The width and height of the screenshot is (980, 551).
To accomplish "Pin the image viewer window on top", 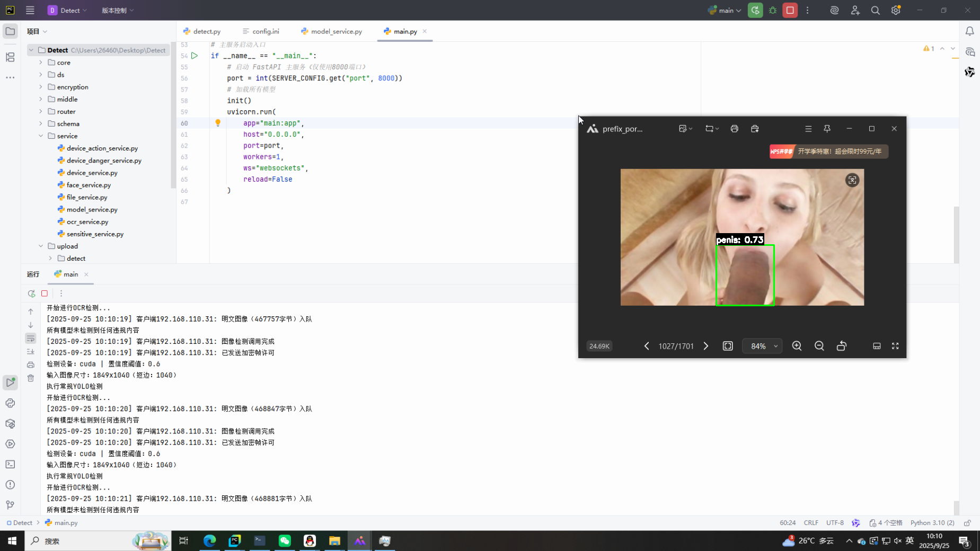I will pyautogui.click(x=827, y=129).
